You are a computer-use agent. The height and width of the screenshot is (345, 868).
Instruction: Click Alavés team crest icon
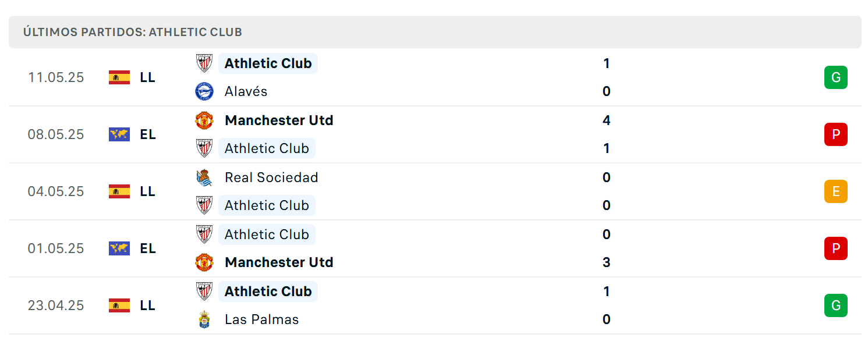pyautogui.click(x=204, y=91)
